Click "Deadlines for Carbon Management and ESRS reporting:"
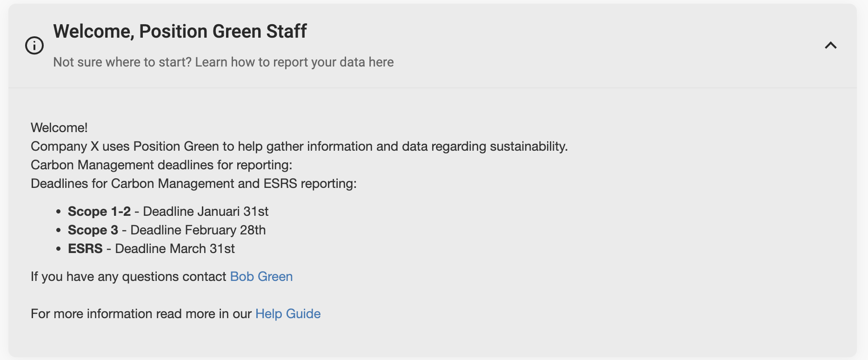Image resolution: width=868 pixels, height=360 pixels. (194, 184)
